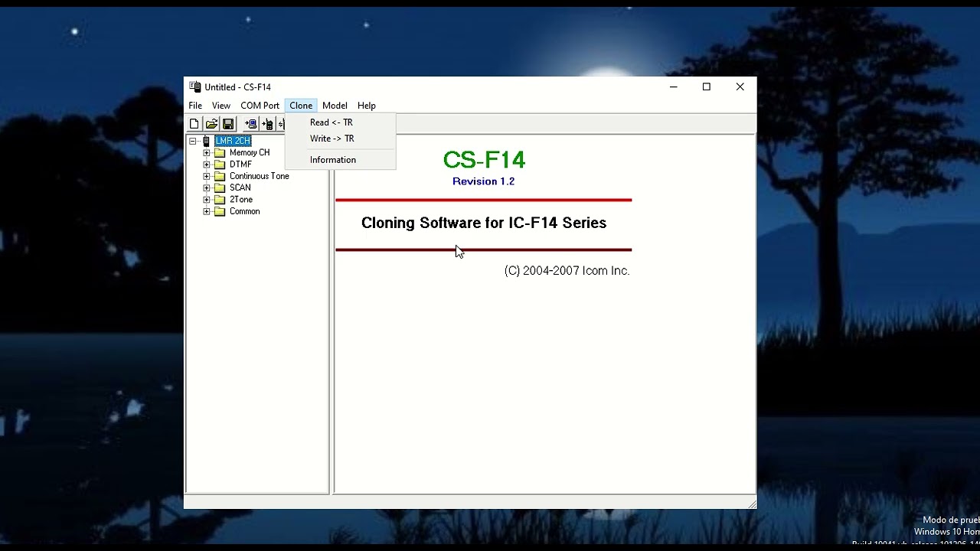Expand the Memory CH folder

coord(207,153)
